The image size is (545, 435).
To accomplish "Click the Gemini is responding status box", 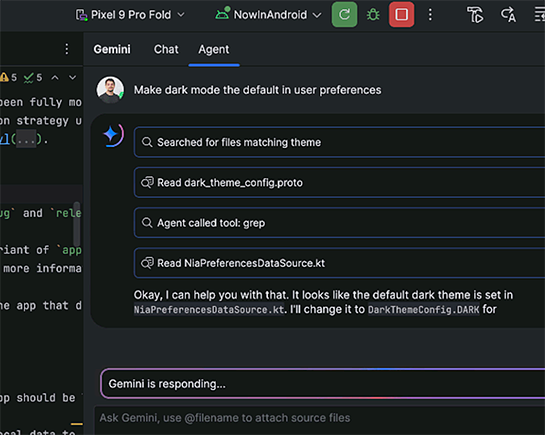I will coord(323,384).
